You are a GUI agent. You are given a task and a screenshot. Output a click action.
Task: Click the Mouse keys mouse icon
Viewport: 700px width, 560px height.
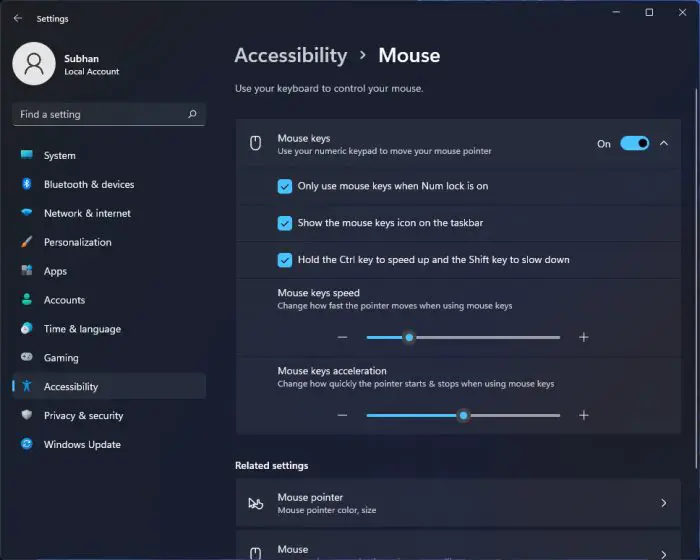[x=255, y=143]
